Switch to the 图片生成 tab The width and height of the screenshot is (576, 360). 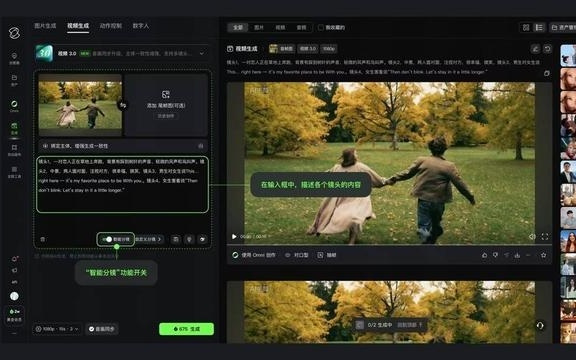pyautogui.click(x=45, y=26)
